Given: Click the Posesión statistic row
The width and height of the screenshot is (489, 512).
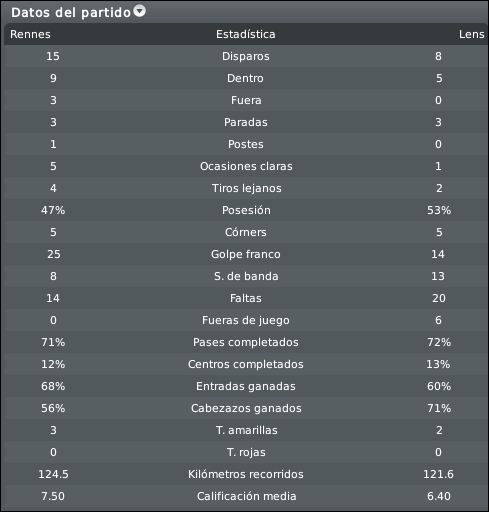Looking at the screenshot, I should (246, 210).
